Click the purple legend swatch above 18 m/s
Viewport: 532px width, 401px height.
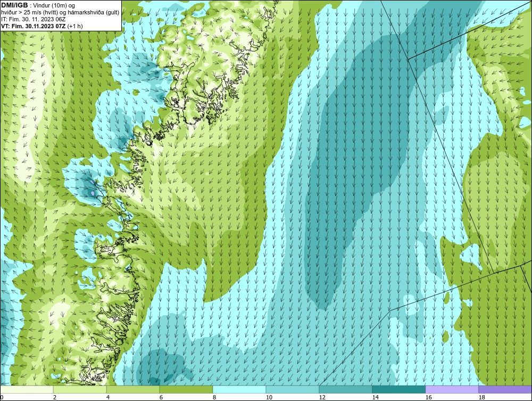pyautogui.click(x=505, y=389)
